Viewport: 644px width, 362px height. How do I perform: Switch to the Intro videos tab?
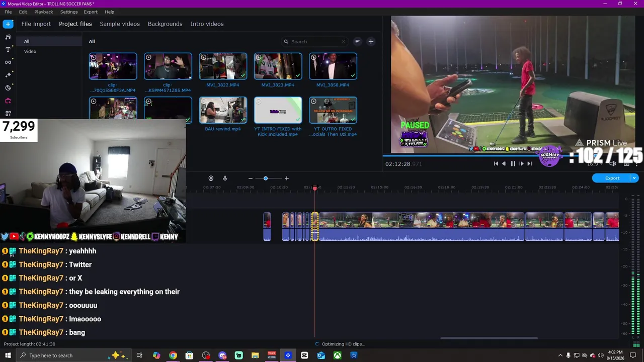click(x=207, y=24)
